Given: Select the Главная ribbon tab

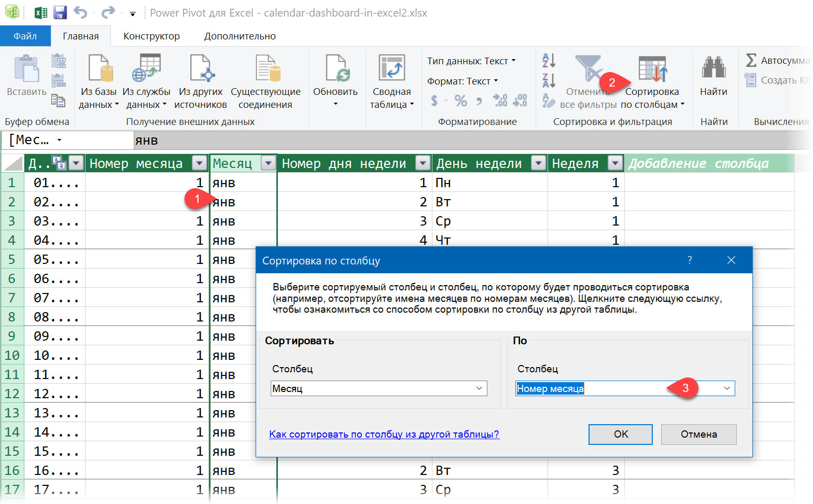Looking at the screenshot, I should 81,36.
